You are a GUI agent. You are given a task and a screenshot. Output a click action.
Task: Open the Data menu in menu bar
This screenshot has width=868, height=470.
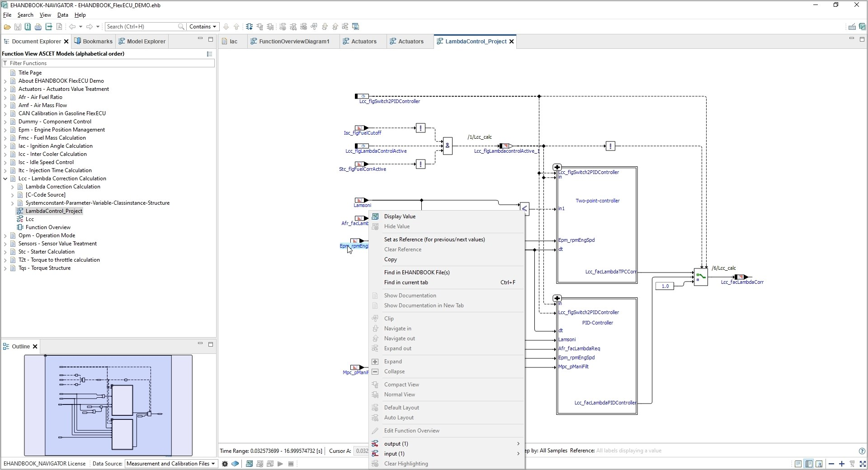[62, 15]
